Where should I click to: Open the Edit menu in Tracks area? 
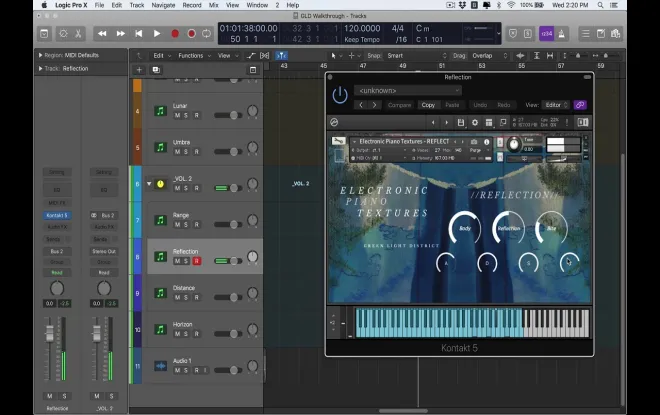[x=162, y=56]
